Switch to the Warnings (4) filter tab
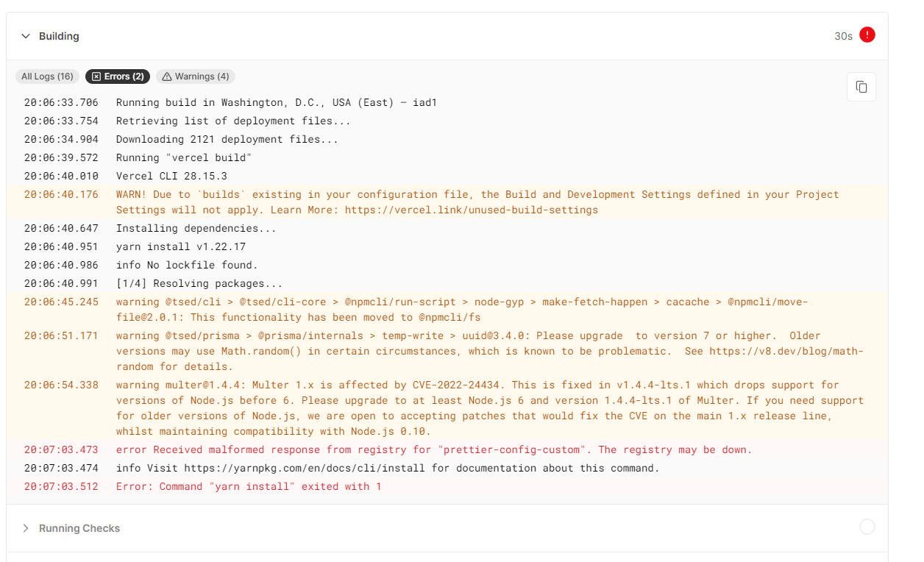The height and width of the screenshot is (562, 924). (195, 76)
